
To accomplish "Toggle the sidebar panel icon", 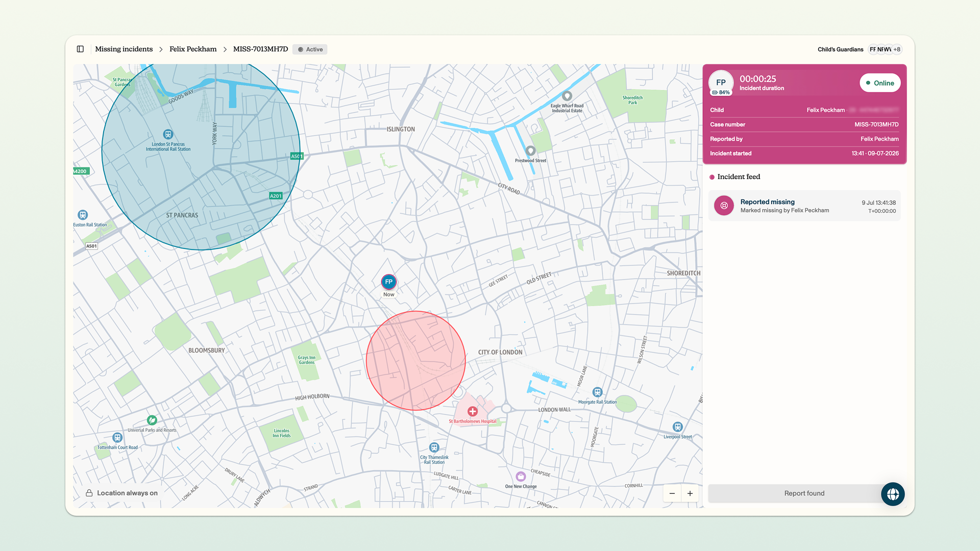I will tap(80, 49).
